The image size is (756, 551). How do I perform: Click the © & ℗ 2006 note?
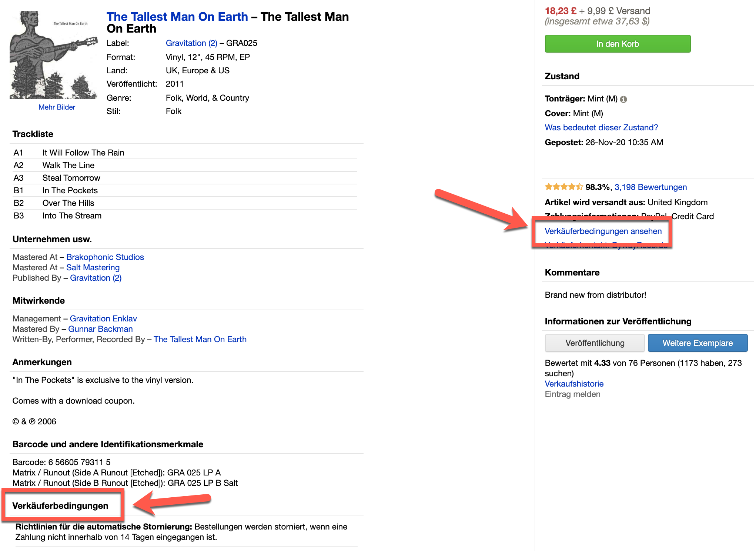34,421
